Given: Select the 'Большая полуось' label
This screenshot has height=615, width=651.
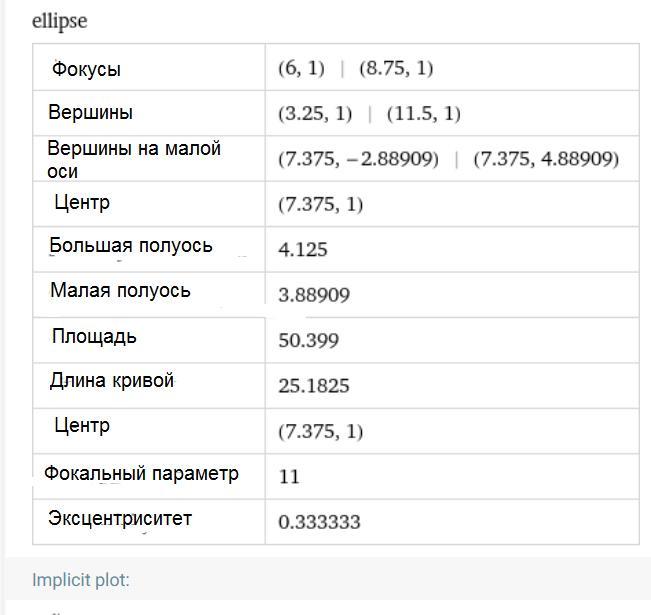Looking at the screenshot, I should pyautogui.click(x=131, y=245).
